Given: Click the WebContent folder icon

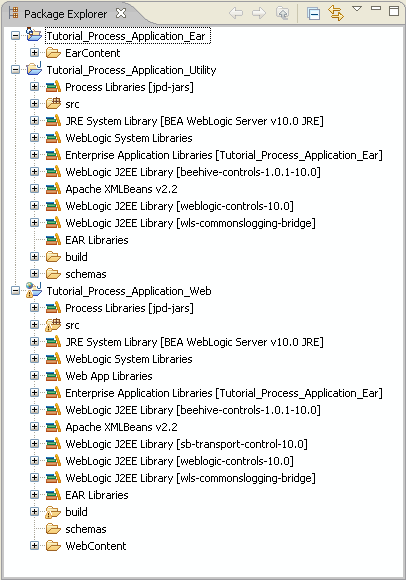Looking at the screenshot, I should tap(53, 546).
